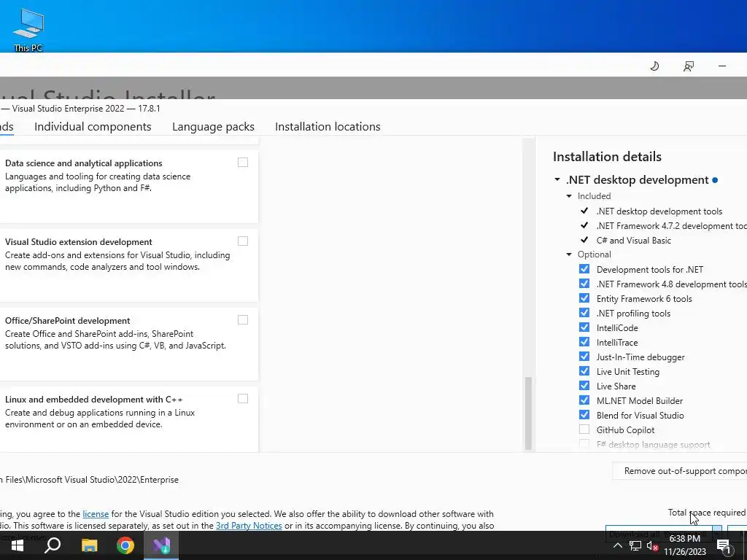
Task: Launch Google Chrome from taskbar
Action: (125, 545)
